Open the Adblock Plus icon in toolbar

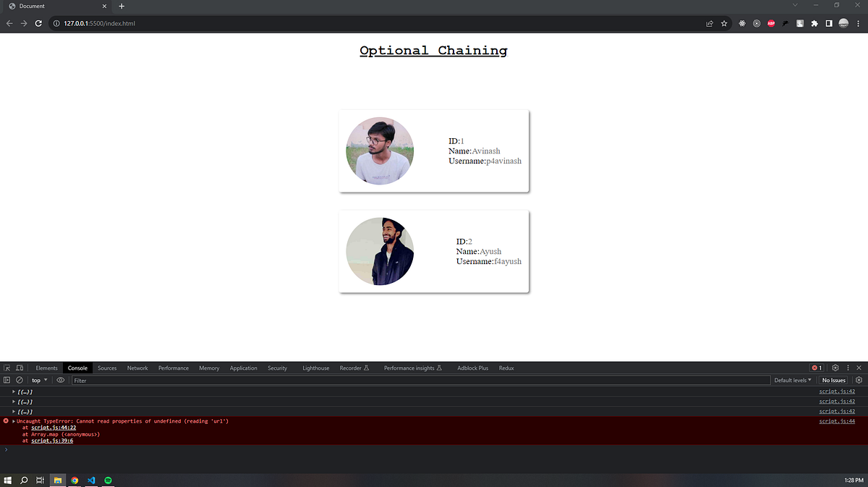pos(771,23)
